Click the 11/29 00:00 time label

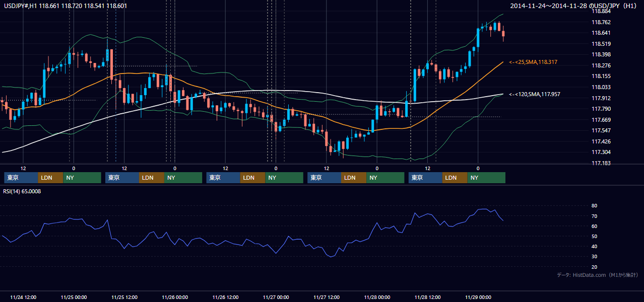pos(478,297)
